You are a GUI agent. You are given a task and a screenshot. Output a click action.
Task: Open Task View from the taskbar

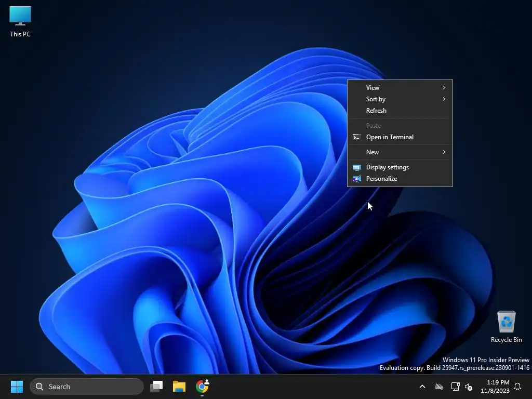point(156,387)
